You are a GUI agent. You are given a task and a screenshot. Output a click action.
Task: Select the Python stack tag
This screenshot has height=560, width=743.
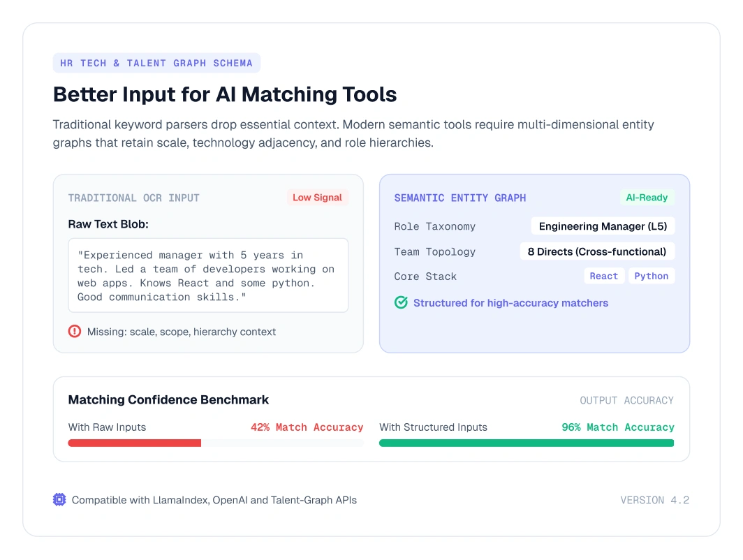[651, 276]
